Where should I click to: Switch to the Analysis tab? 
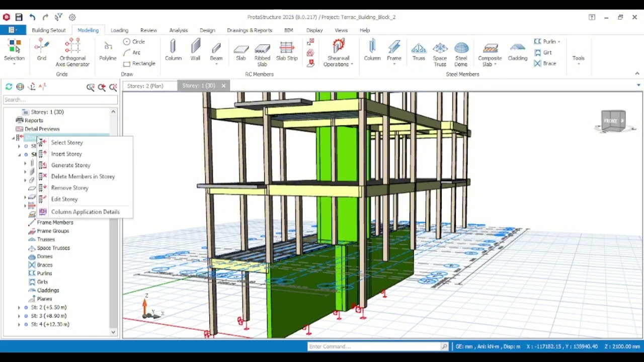pos(178,30)
